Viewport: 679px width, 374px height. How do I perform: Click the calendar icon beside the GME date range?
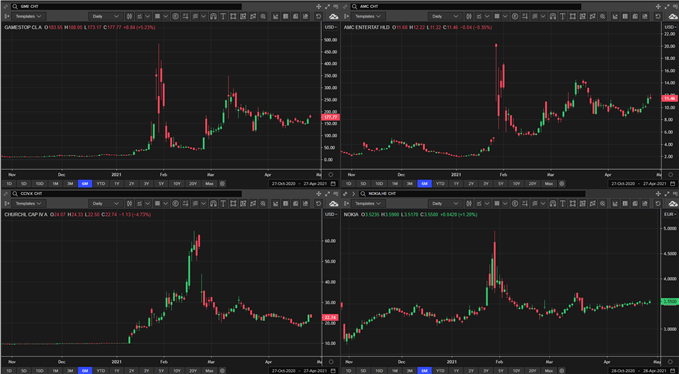point(333,184)
